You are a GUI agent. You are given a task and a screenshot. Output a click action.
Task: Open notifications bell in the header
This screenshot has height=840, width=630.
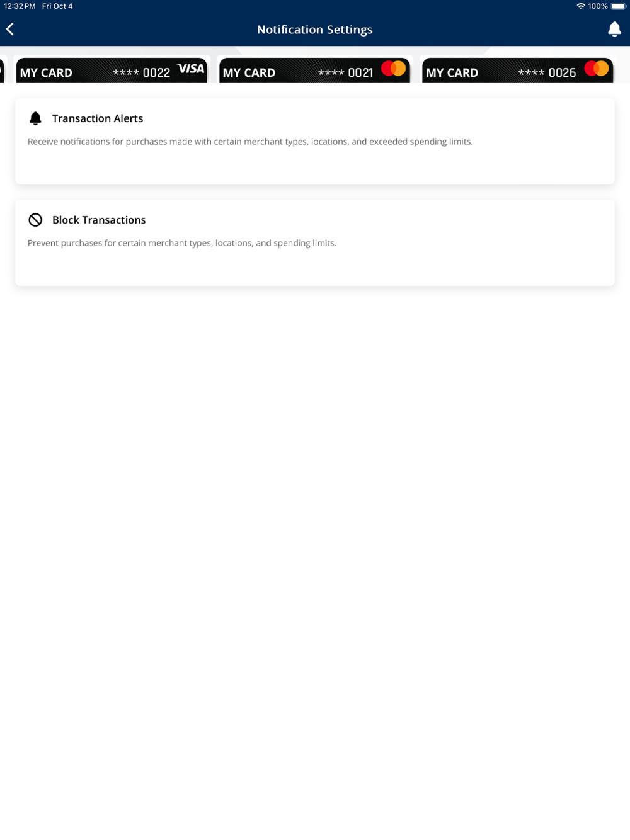pos(614,29)
